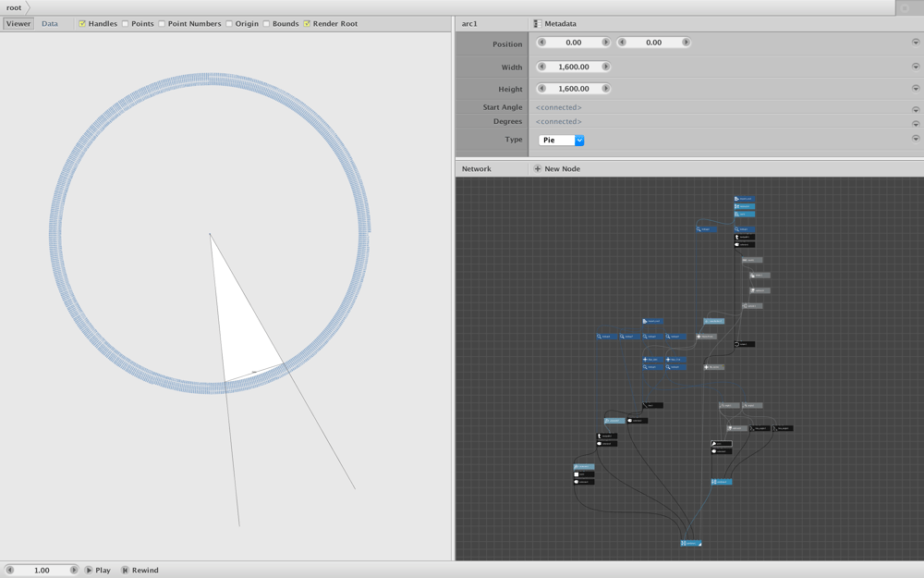Decrease the Width value with left arrow
Image resolution: width=924 pixels, height=578 pixels.
click(541, 67)
